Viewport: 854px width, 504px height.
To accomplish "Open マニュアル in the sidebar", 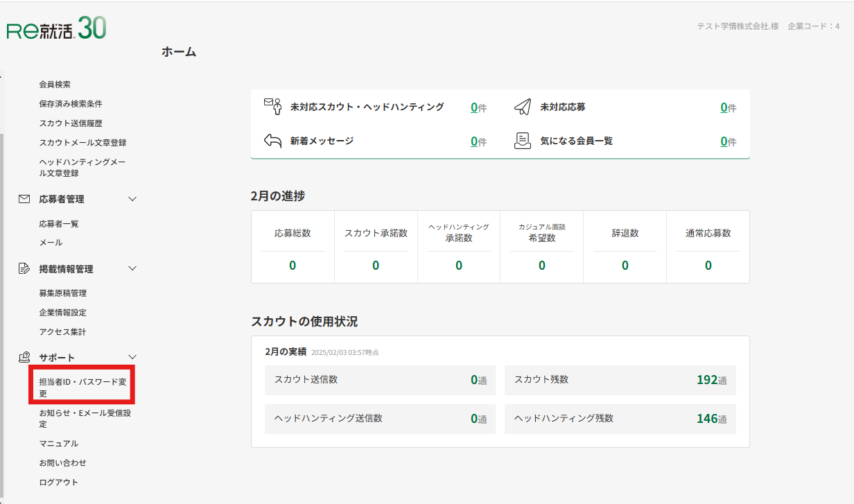I will coord(59,444).
